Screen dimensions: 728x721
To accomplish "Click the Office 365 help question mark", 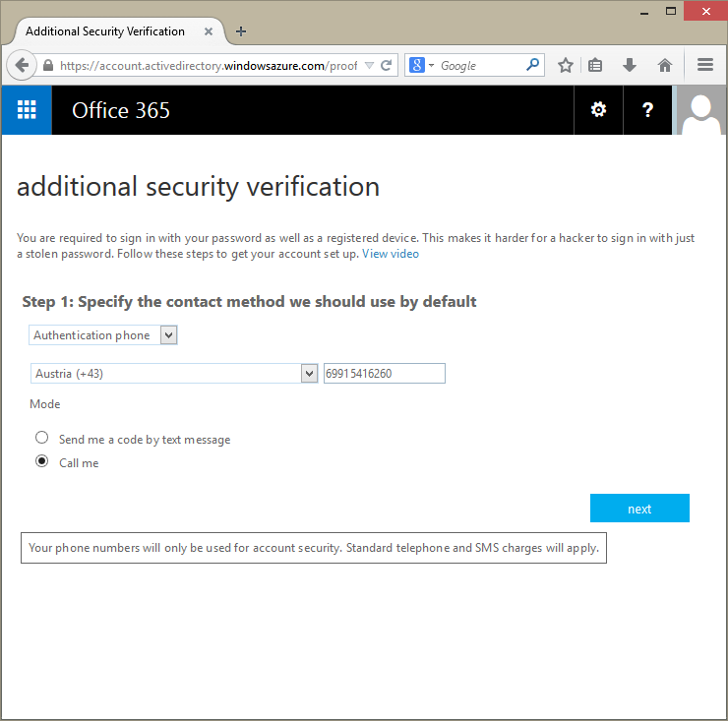I will pyautogui.click(x=647, y=110).
